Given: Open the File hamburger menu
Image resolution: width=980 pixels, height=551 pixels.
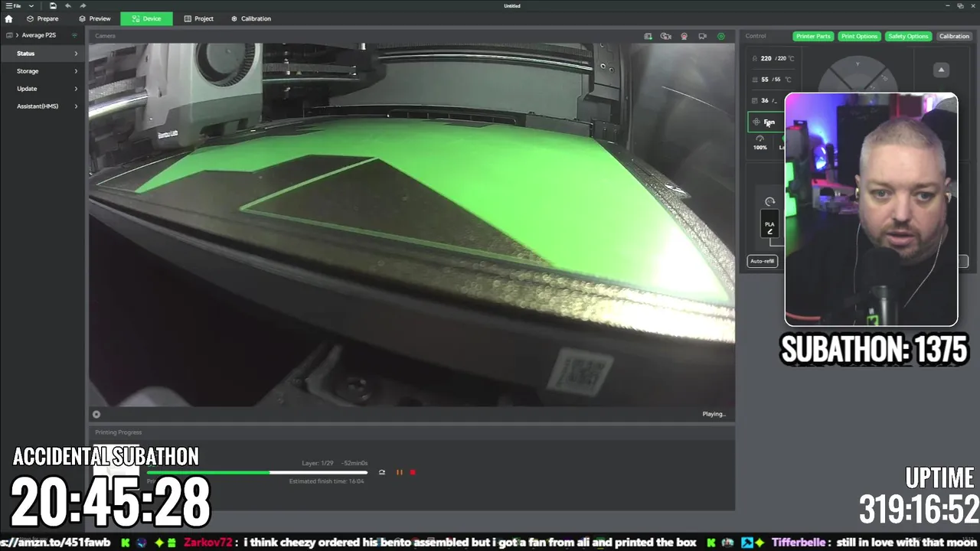Looking at the screenshot, I should click(13, 5).
